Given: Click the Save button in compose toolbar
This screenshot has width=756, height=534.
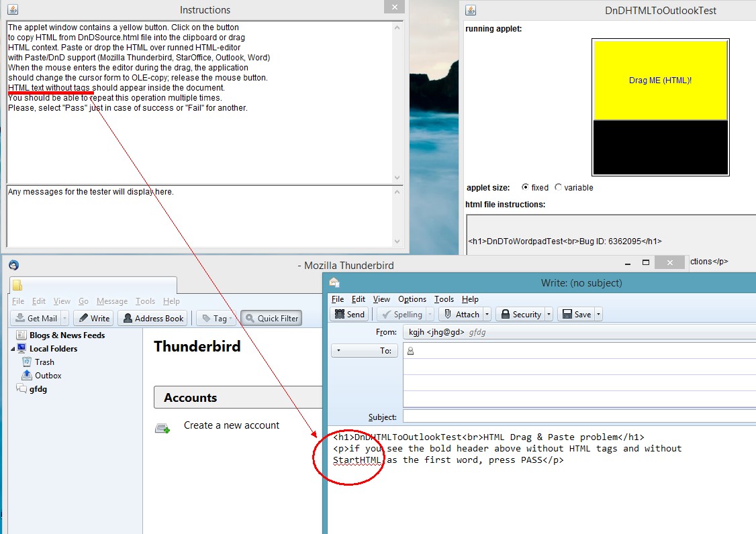Looking at the screenshot, I should click(x=576, y=314).
